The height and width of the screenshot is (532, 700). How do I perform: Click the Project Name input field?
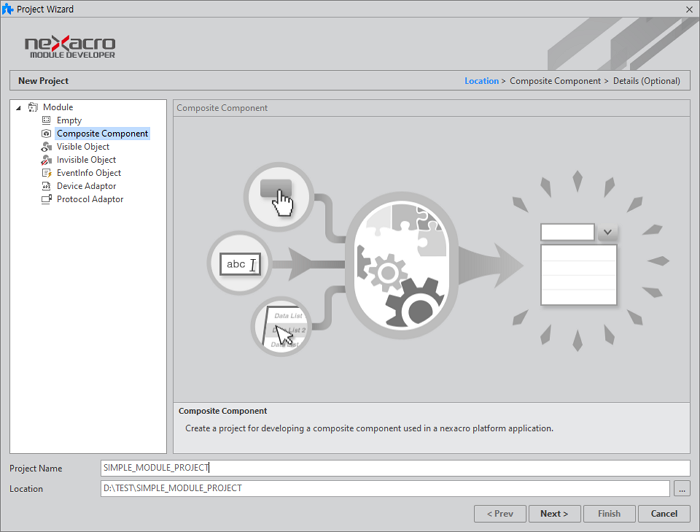coord(395,468)
